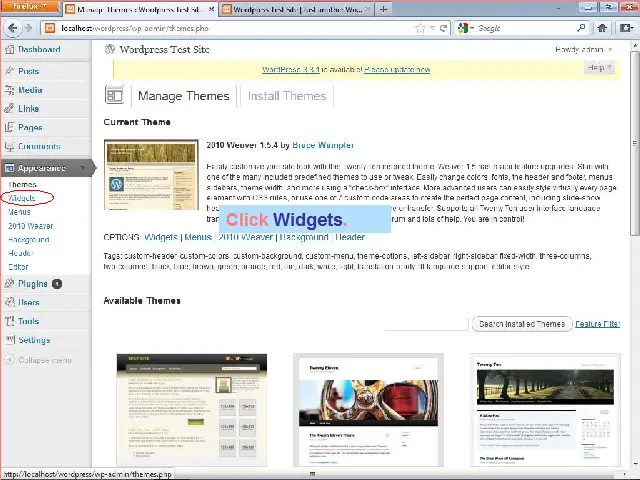This screenshot has height=480, width=640.
Task: Click the Comments bubble icon
Action: (9, 146)
